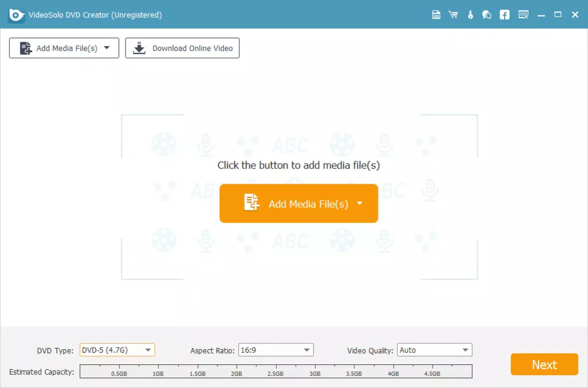
Task: Minimize the VideoSolo window
Action: point(541,15)
